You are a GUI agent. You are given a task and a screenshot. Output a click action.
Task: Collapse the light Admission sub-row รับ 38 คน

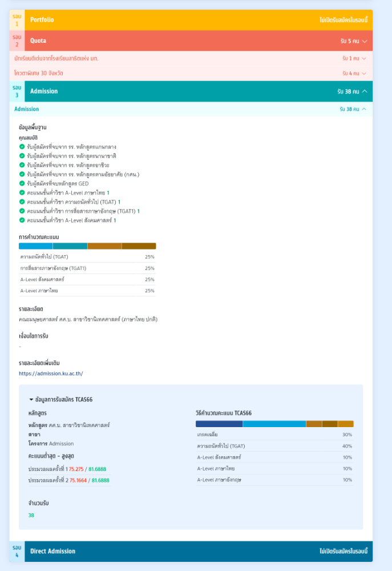364,109
